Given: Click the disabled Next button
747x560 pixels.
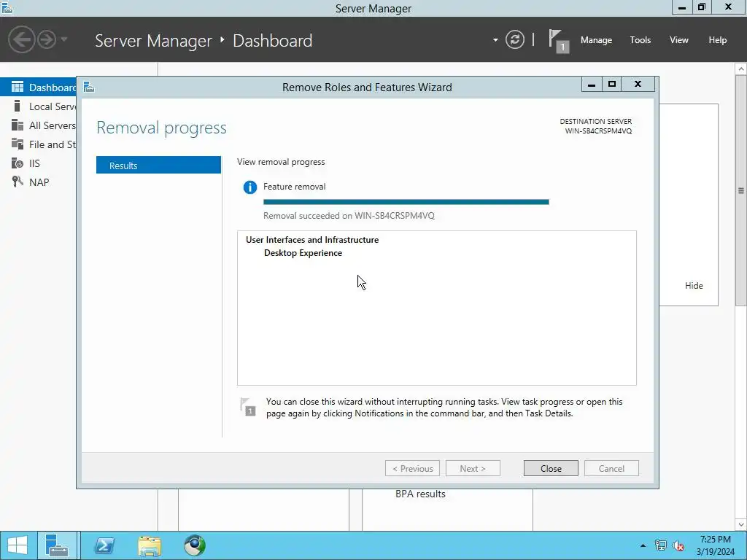Looking at the screenshot, I should pos(473,469).
